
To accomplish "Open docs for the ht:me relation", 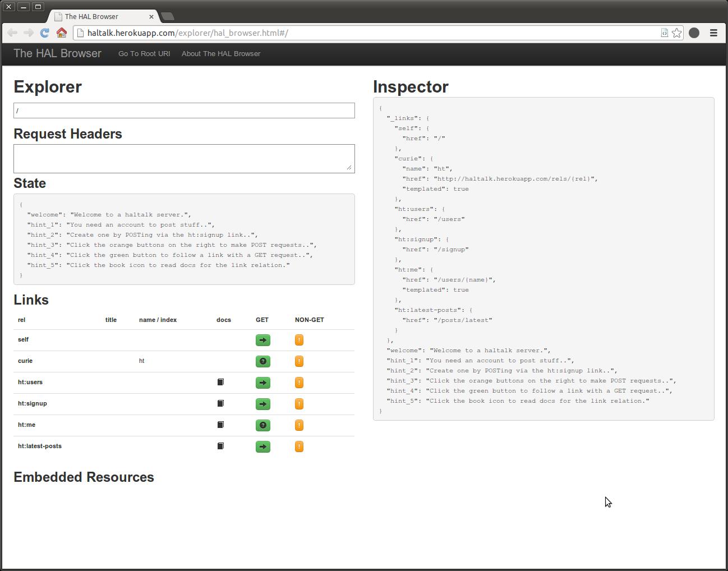I will coord(220,425).
